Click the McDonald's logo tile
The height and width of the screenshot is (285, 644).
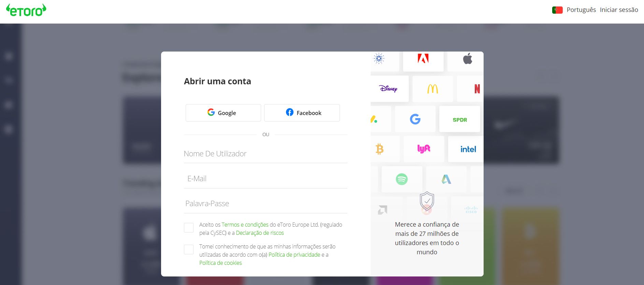click(x=433, y=89)
